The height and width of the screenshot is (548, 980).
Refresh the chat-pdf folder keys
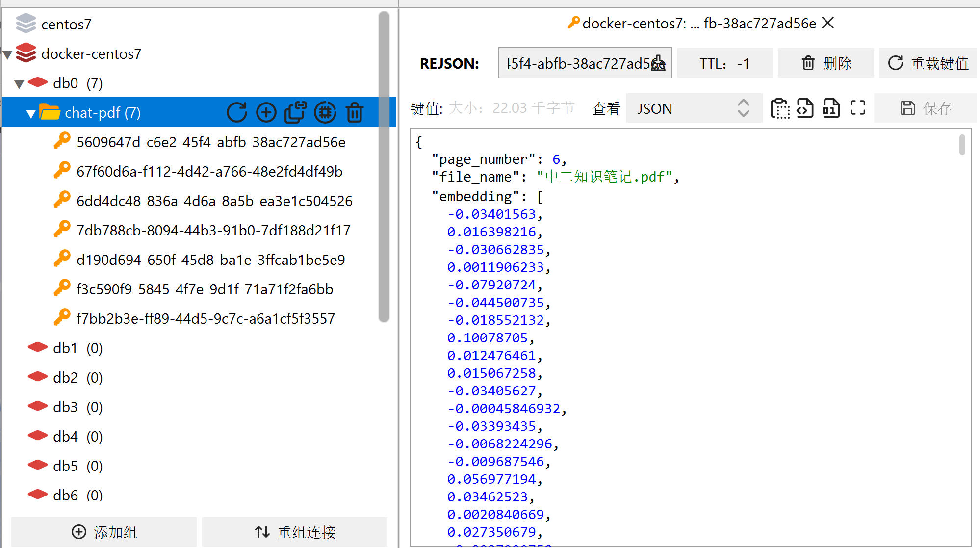pos(237,112)
